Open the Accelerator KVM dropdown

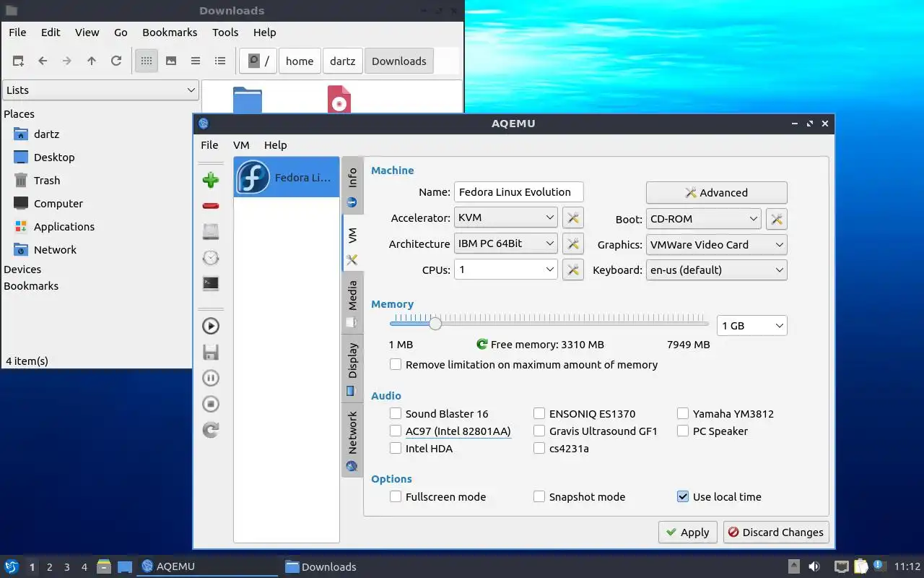[x=506, y=217]
